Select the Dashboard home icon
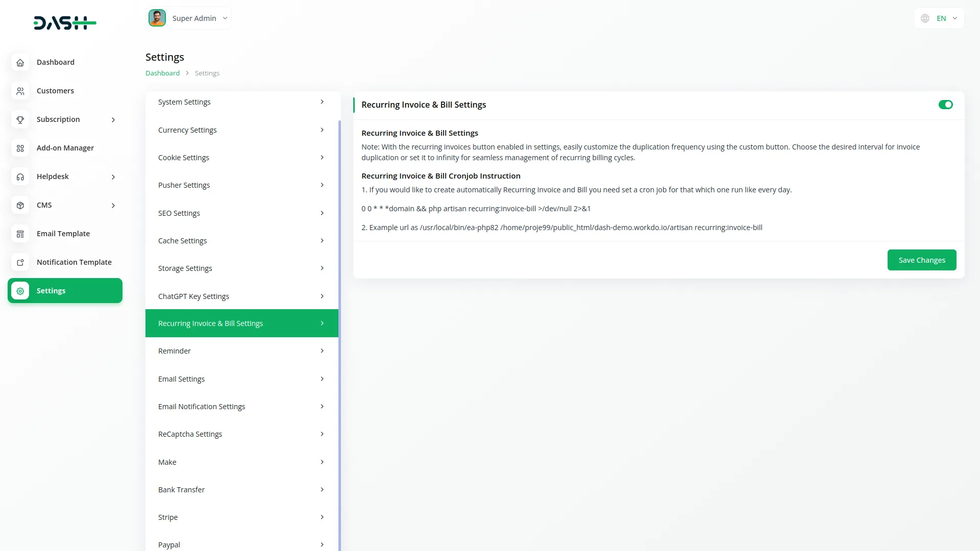 click(x=20, y=62)
